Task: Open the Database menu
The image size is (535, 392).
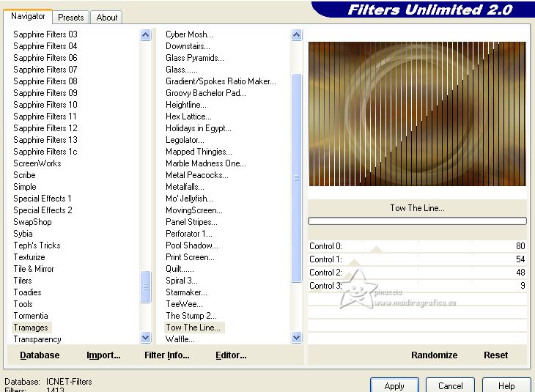Action: [40, 355]
